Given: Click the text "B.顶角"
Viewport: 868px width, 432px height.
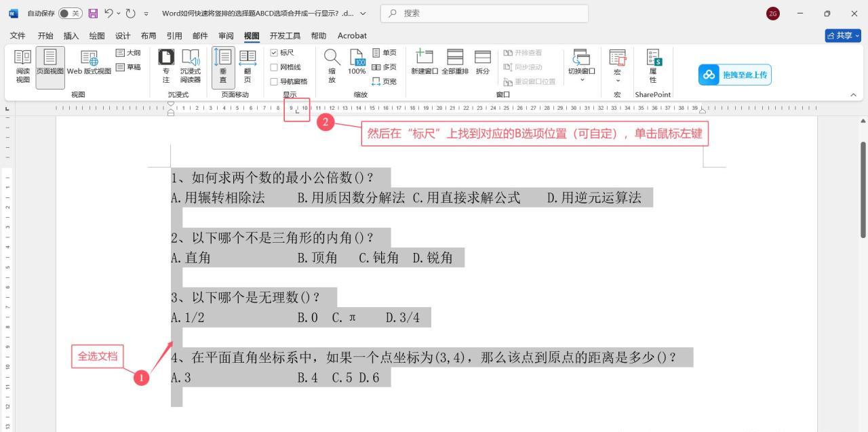Looking at the screenshot, I should tap(317, 258).
